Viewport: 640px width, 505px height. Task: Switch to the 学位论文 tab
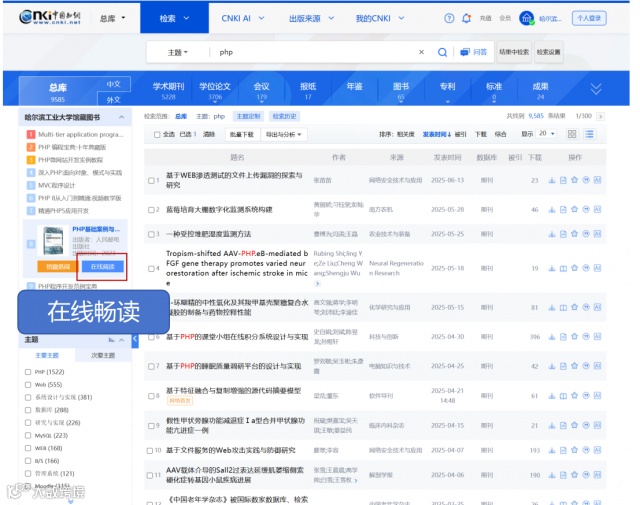215,91
